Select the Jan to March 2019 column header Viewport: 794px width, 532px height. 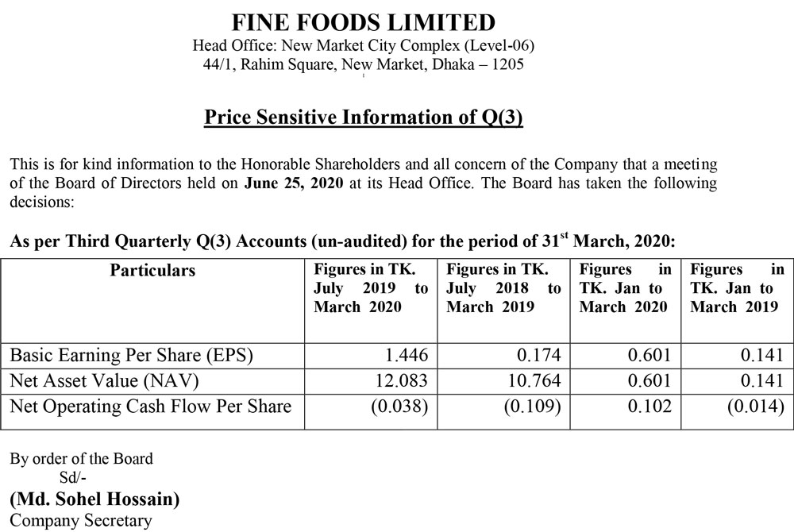click(736, 288)
